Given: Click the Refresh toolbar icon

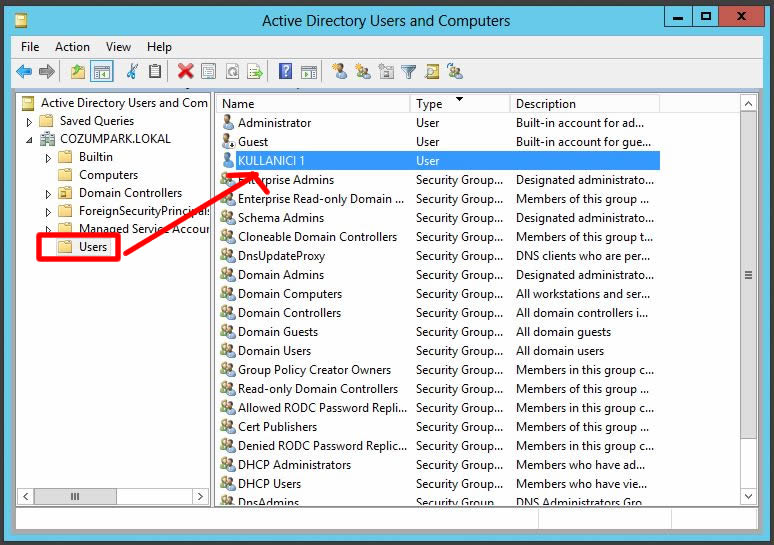Looking at the screenshot, I should 232,71.
